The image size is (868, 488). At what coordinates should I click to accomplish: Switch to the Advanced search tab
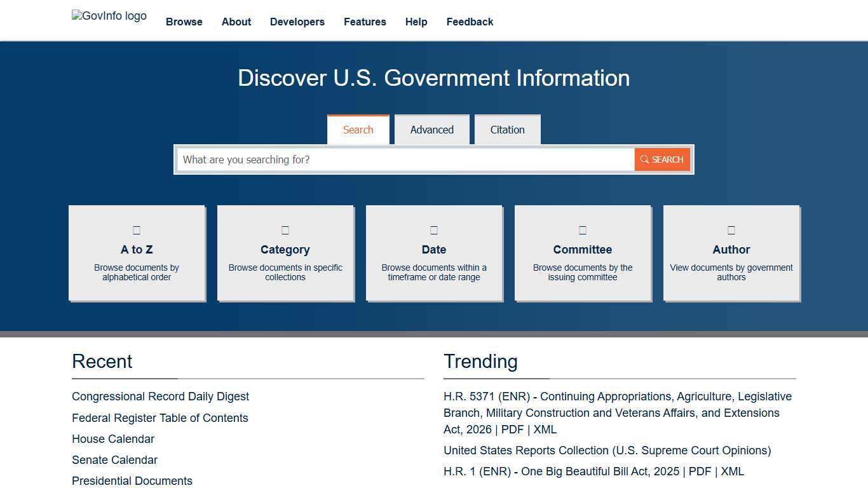click(x=432, y=130)
